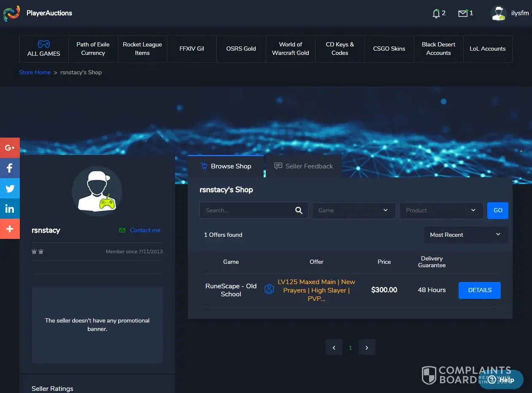Open the OSRS Gold menu item
This screenshot has height=393, width=532.
click(x=241, y=49)
